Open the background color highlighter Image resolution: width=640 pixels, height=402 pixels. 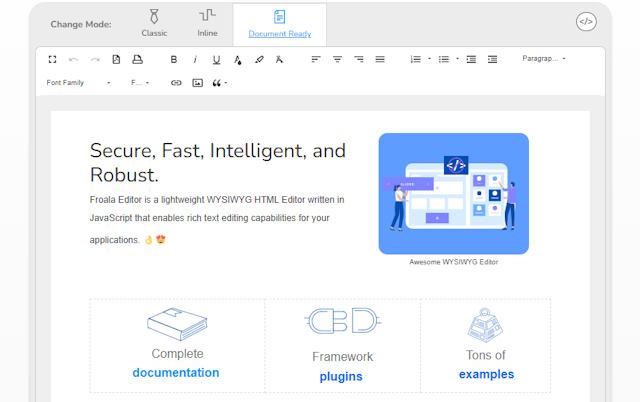[259, 60]
